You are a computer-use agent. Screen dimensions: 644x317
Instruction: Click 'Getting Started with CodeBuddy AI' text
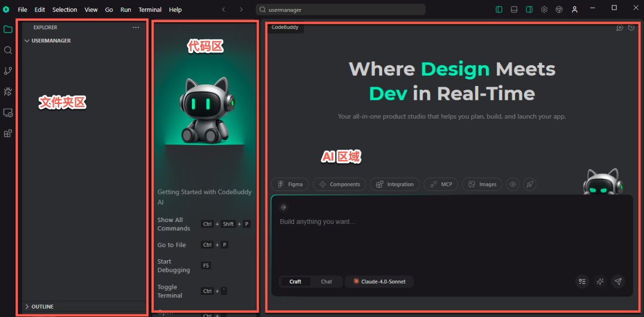(205, 197)
